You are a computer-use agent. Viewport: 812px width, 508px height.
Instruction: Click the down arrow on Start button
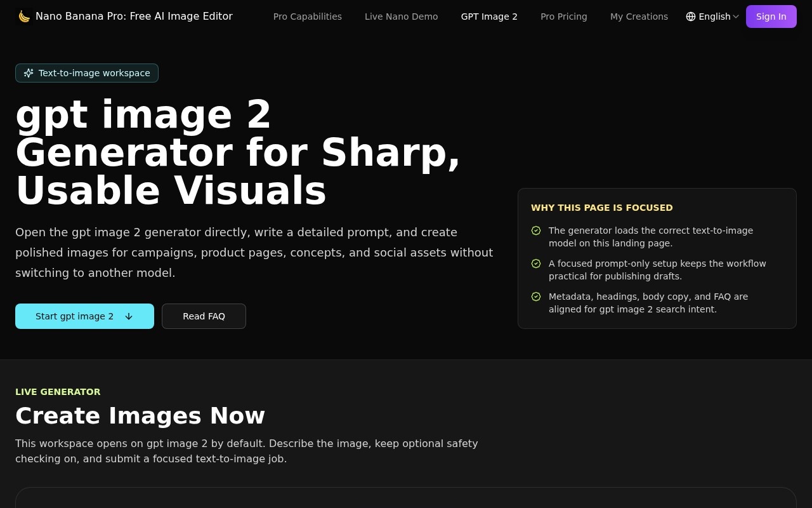129,316
